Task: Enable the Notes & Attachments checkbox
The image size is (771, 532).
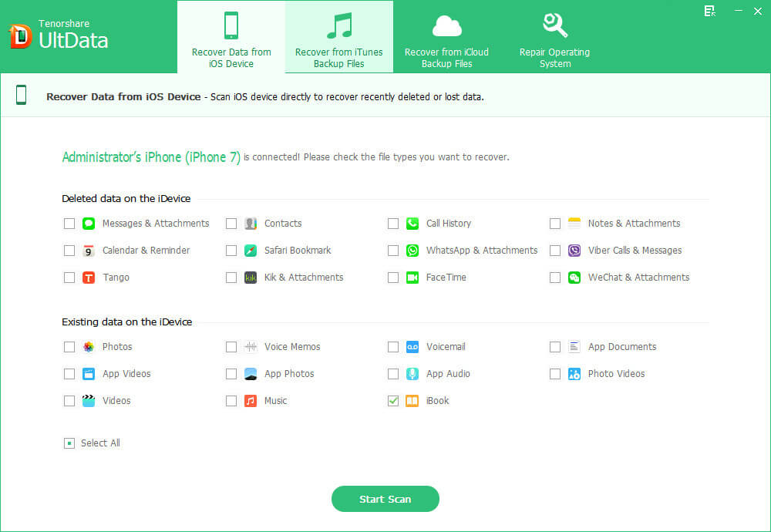Action: coord(555,224)
